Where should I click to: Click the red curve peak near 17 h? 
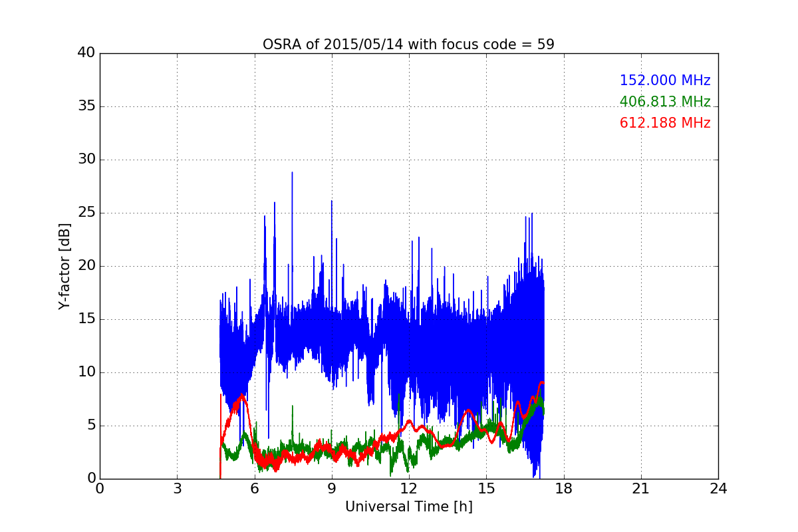[541, 383]
